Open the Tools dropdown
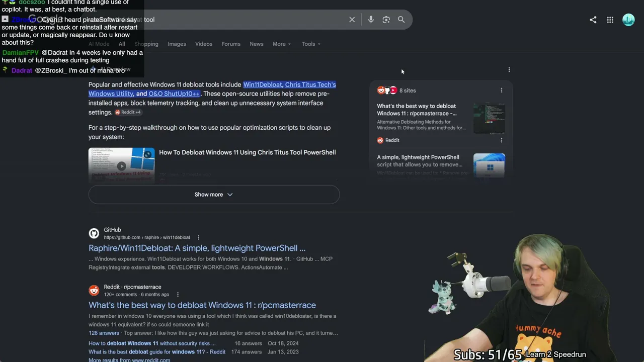The width and height of the screenshot is (644, 362). click(311, 44)
